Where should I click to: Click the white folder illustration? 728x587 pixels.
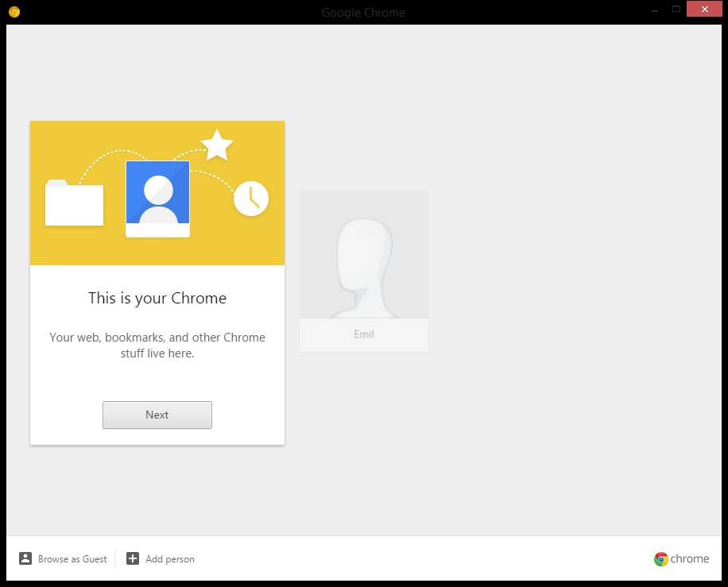74,203
